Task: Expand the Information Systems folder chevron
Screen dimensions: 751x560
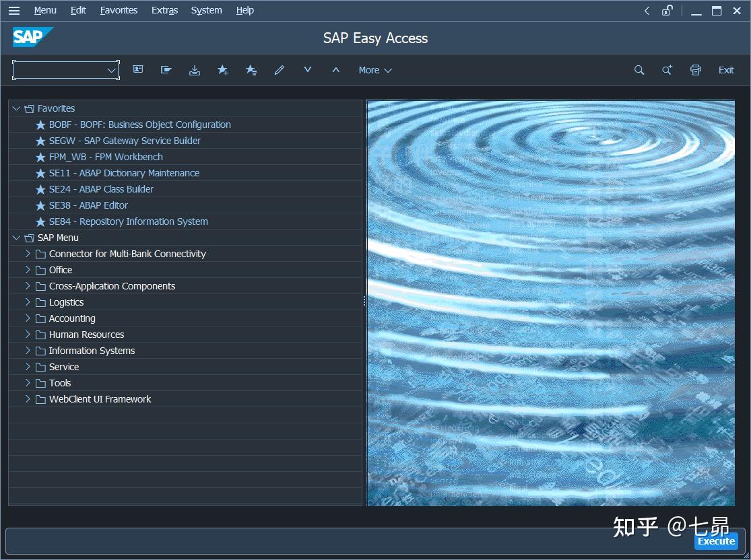Action: coord(28,351)
